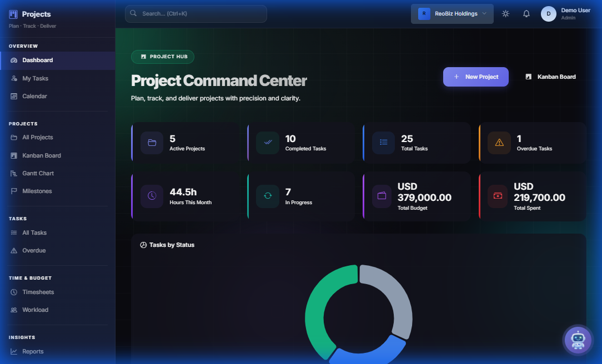Image resolution: width=602 pixels, height=364 pixels.
Task: Click the notification bell icon
Action: (x=526, y=13)
